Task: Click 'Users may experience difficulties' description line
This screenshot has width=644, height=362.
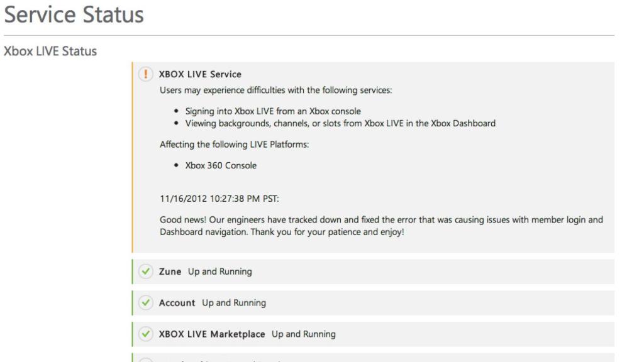Action: [275, 90]
